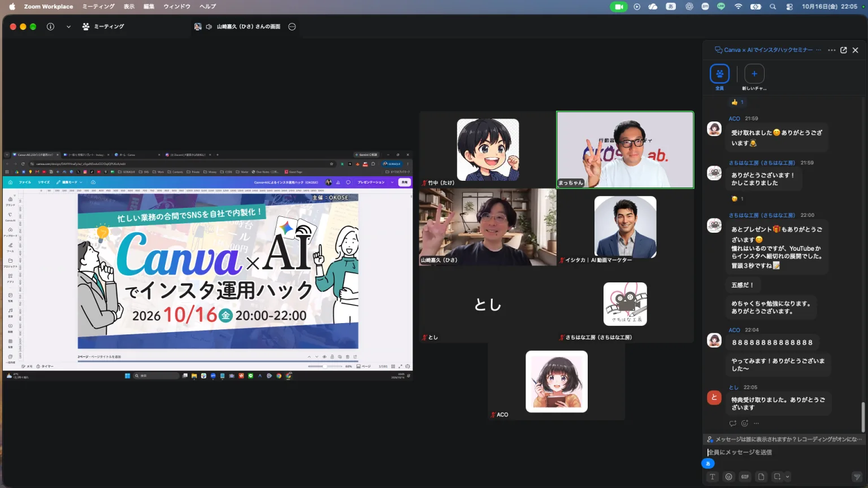
Task: Open the ウィンドウ menu
Action: pyautogui.click(x=177, y=6)
